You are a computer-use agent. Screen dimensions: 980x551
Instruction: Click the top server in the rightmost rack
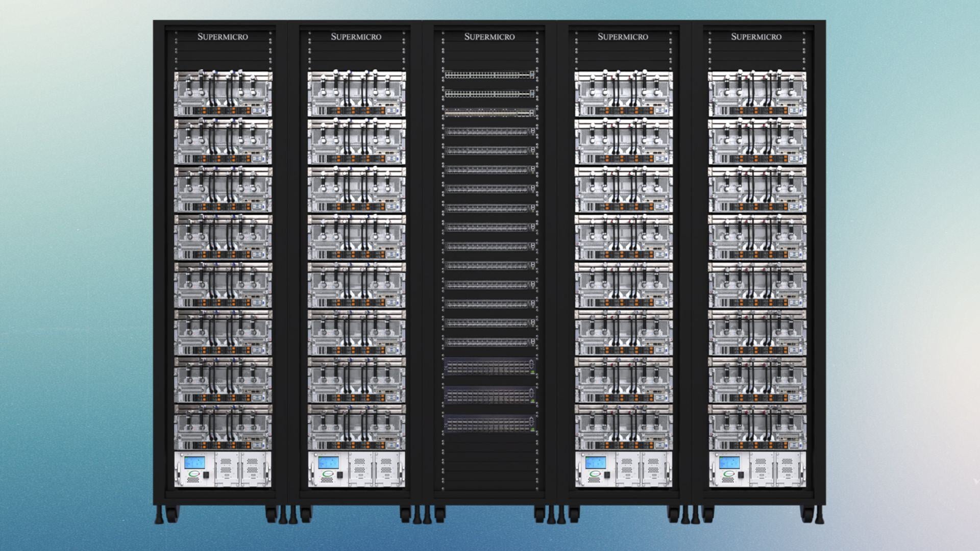point(757,94)
